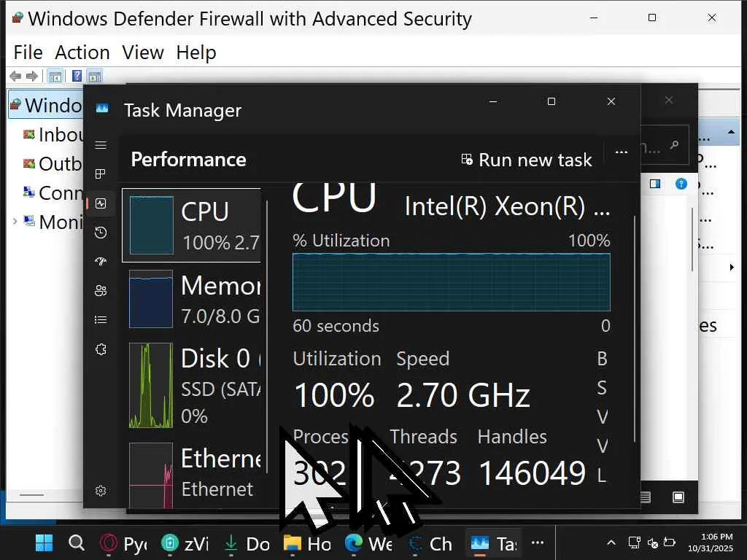747x560 pixels.
Task: Open the Action menu
Action: [82, 52]
